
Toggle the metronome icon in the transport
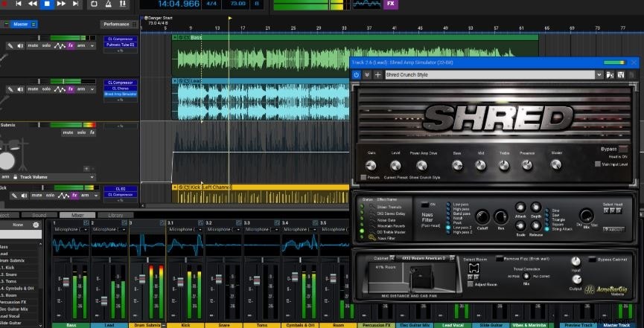[109, 4]
